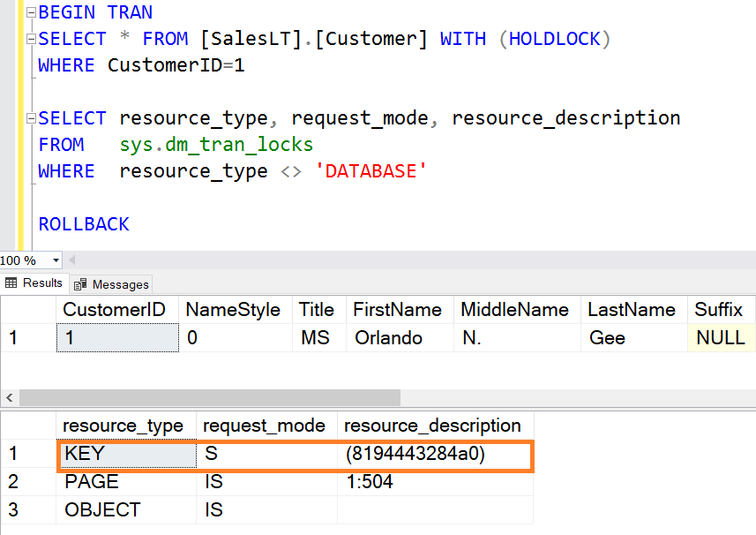Click the OBJECT resource_type cell
This screenshot has width=756, height=535.
click(126, 509)
